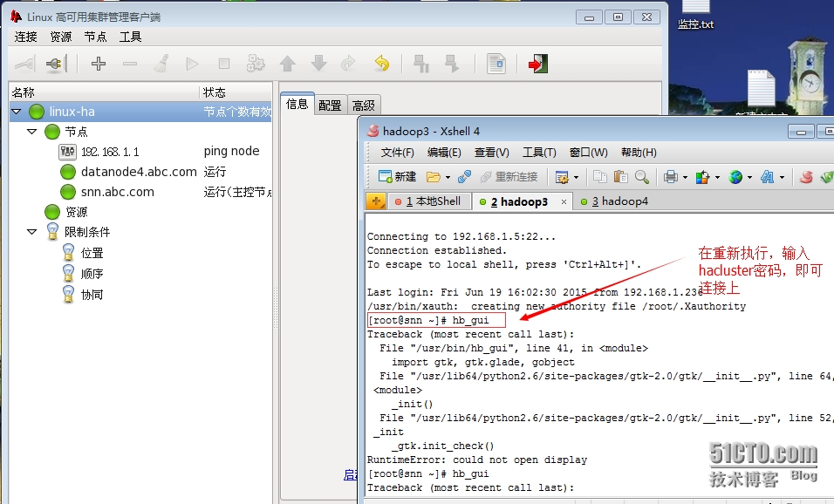Collapse the linux-ha tree root
Screen dimensions: 834x504
17,112
